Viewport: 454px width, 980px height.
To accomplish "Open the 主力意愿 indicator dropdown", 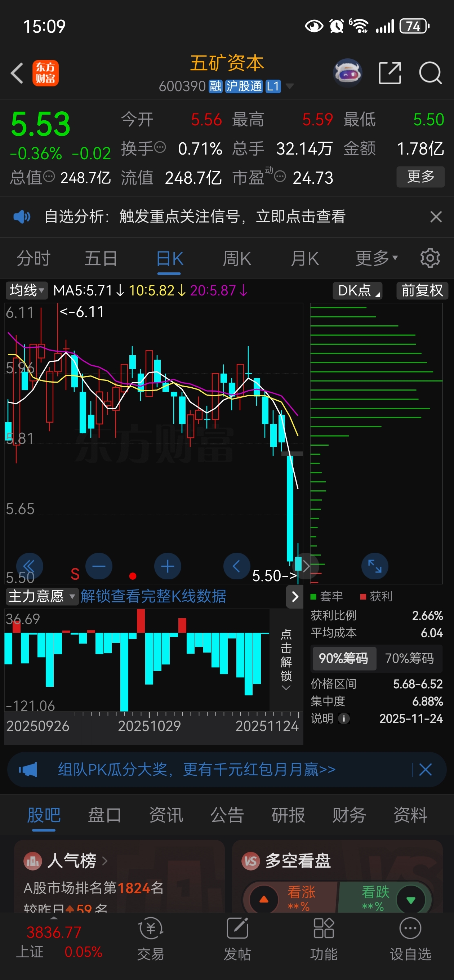I will click(x=41, y=596).
